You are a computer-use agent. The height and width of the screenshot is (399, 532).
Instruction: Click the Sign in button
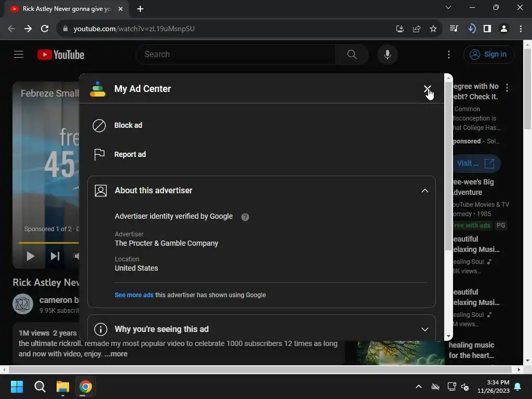point(489,54)
